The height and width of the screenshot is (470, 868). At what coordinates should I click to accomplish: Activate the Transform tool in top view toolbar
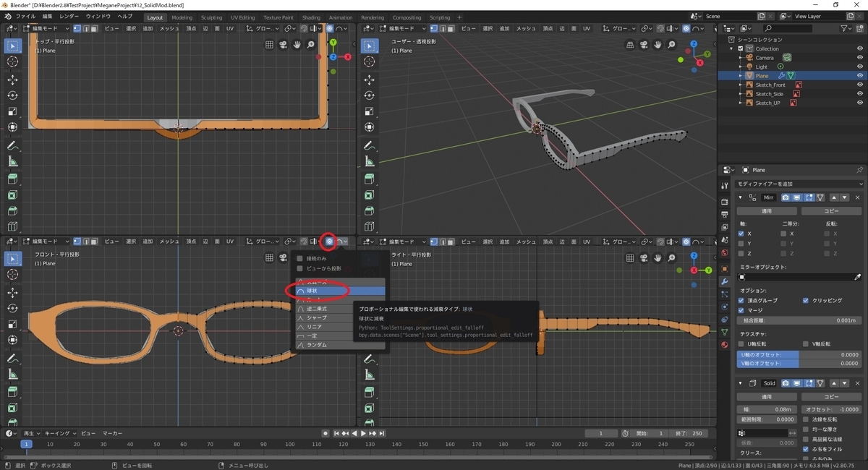click(12, 127)
